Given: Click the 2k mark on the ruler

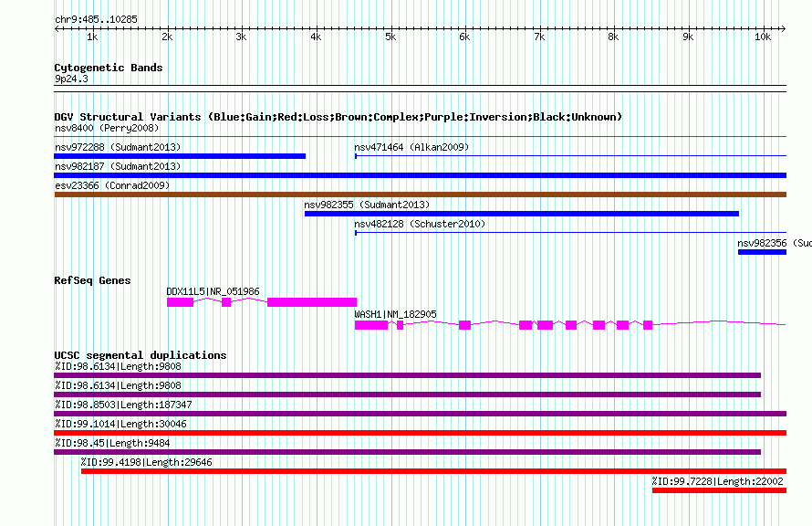Looking at the screenshot, I should coord(167,37).
